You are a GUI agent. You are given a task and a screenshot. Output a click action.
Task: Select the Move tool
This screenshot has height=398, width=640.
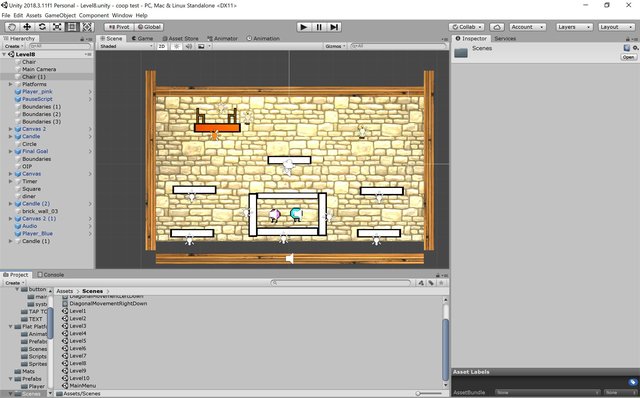pos(27,27)
